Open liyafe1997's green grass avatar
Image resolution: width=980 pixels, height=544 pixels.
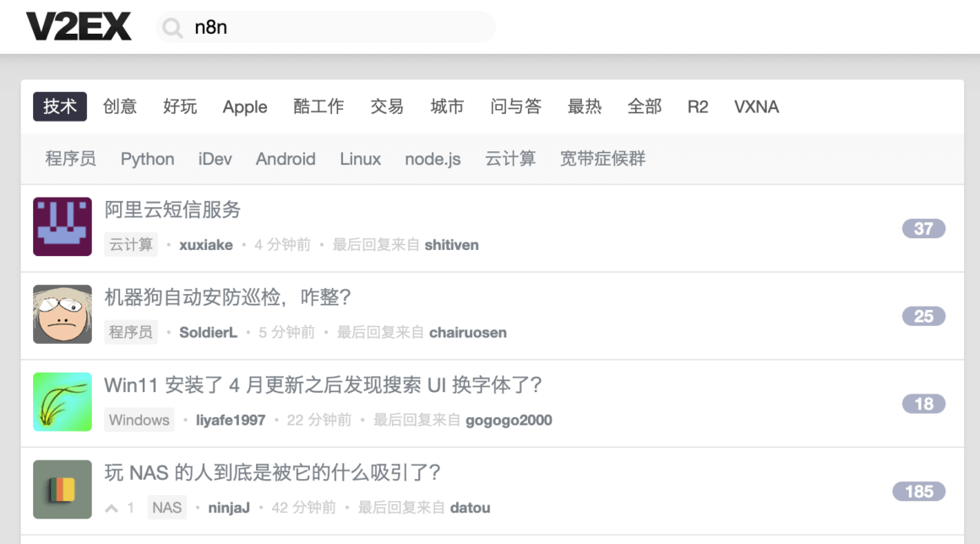[63, 401]
